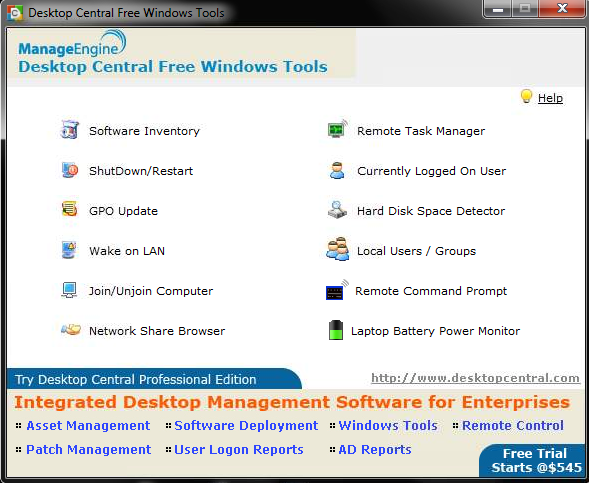Open the Help link
The width and height of the screenshot is (589, 483).
tap(550, 98)
